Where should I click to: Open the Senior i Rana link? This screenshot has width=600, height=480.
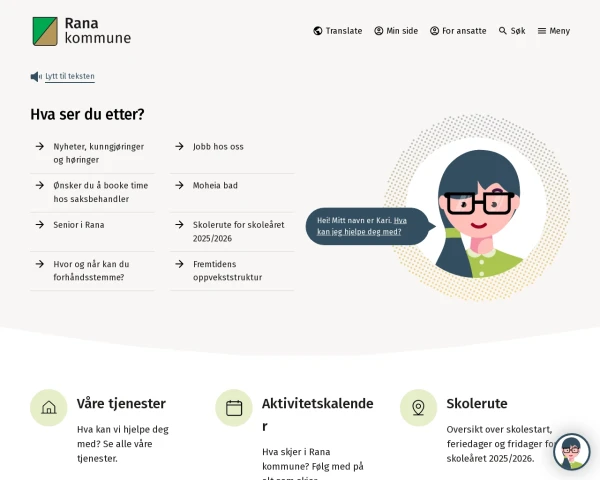click(x=79, y=225)
